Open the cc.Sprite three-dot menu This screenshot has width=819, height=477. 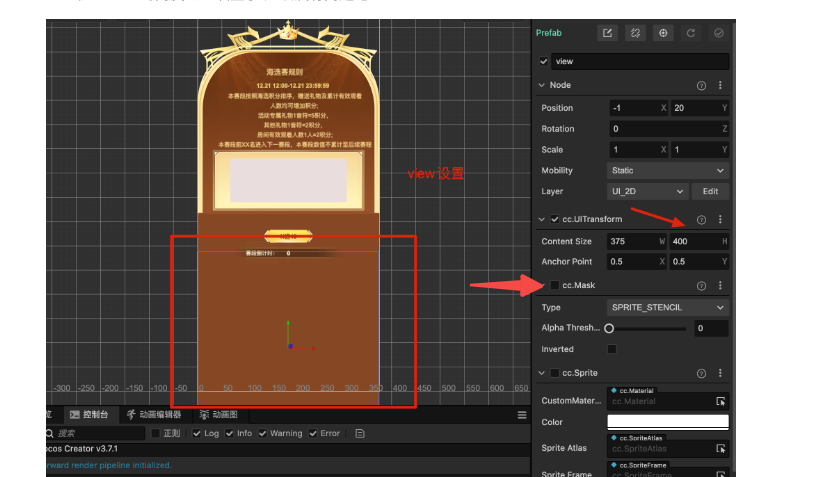[x=720, y=373]
